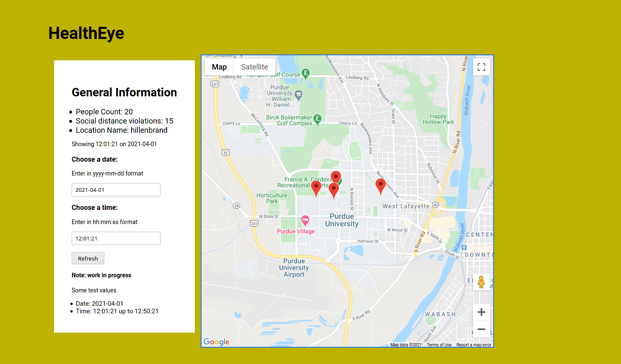
Task: Open the Street View pegman
Action: pos(481,282)
